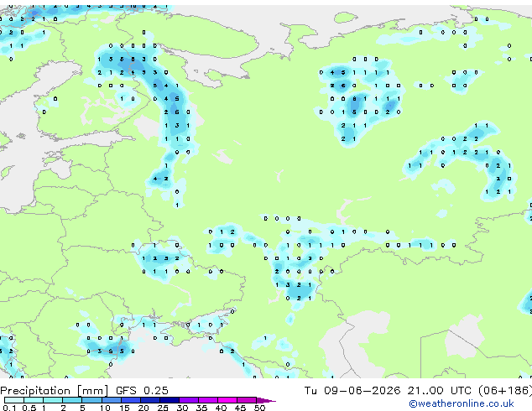The image size is (532, 411).
Task: Click the 40–45 mm magenta legend swatch
Action: (x=227, y=400)
